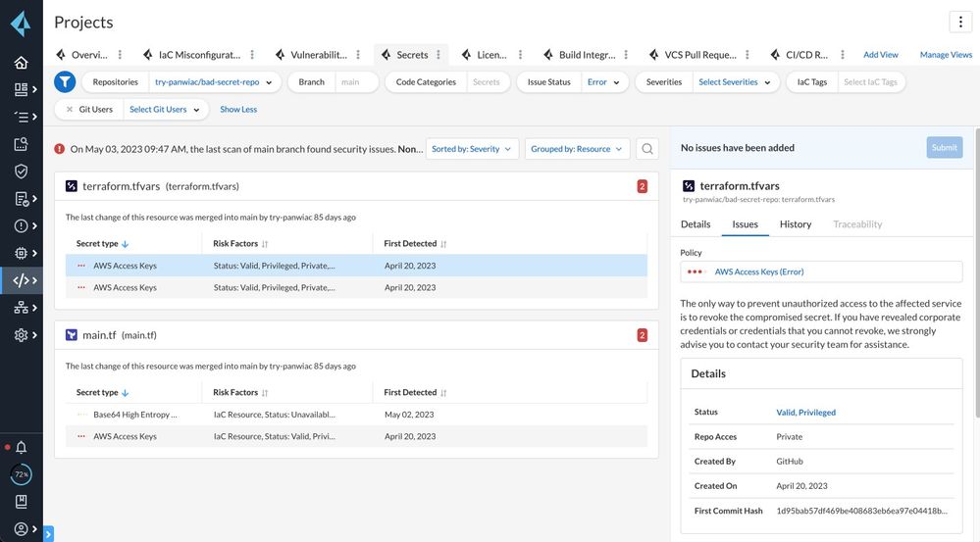Open the three-dot menu at top right

(959, 23)
